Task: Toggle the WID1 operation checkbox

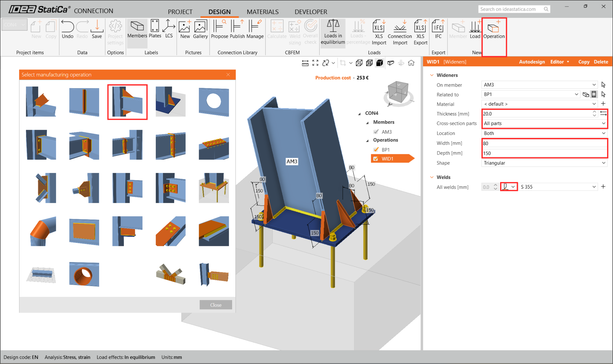Action: click(375, 159)
